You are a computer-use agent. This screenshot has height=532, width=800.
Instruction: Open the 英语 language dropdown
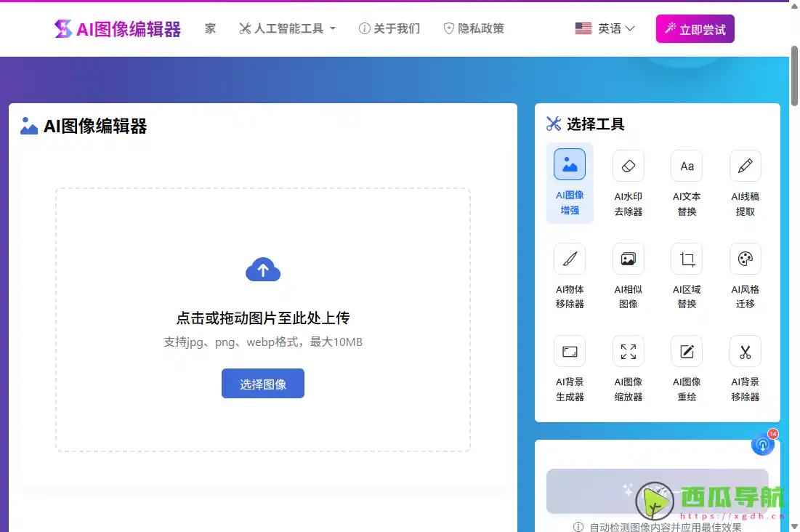pyautogui.click(x=605, y=28)
